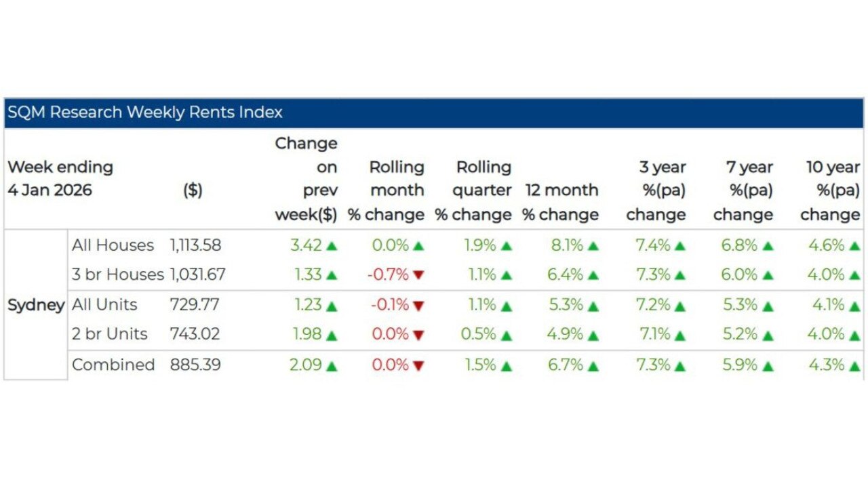Click green up arrow beside Combined 5.9%
Viewport: 868px width, 488px height.
click(768, 366)
